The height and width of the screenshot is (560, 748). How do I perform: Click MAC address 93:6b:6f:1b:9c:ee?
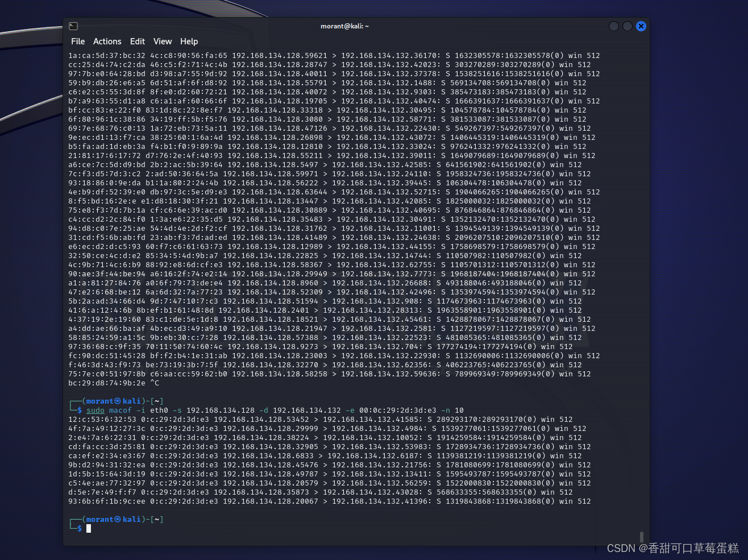click(107, 501)
